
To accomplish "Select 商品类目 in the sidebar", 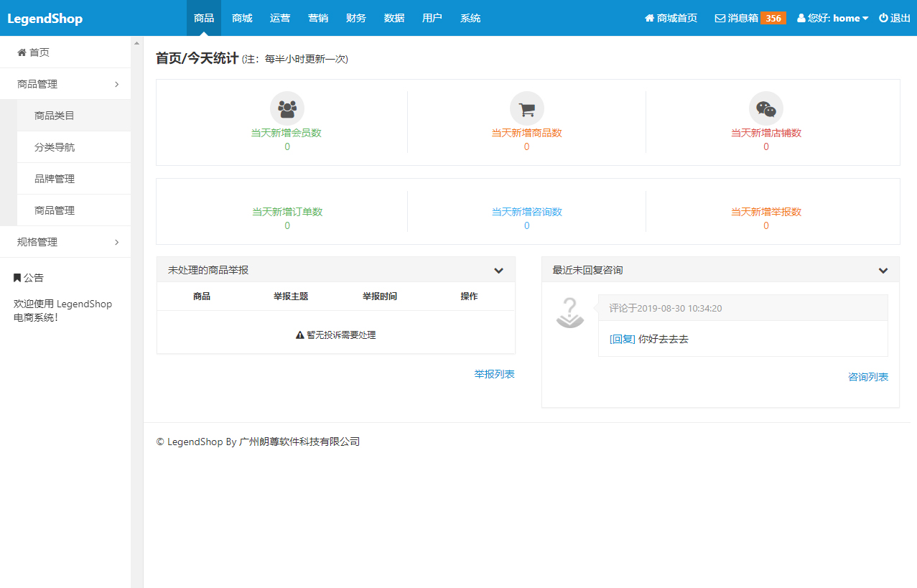I will (x=73, y=116).
